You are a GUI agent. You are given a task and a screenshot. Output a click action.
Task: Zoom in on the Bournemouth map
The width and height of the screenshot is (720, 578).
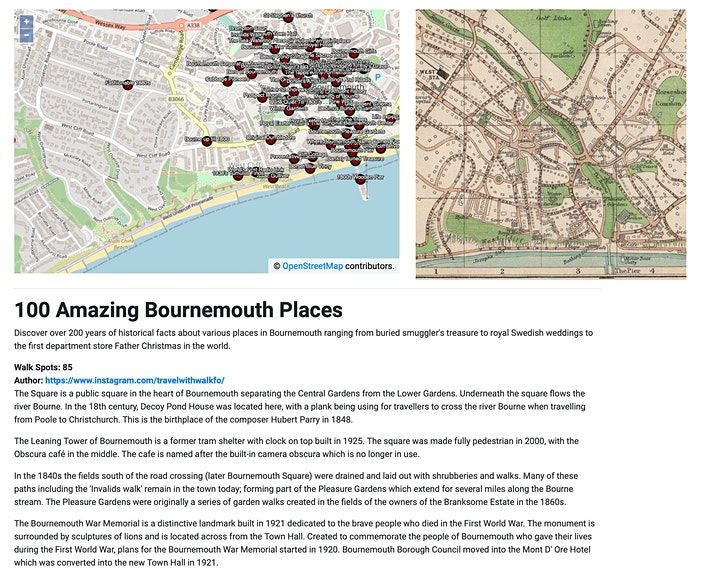26,22
